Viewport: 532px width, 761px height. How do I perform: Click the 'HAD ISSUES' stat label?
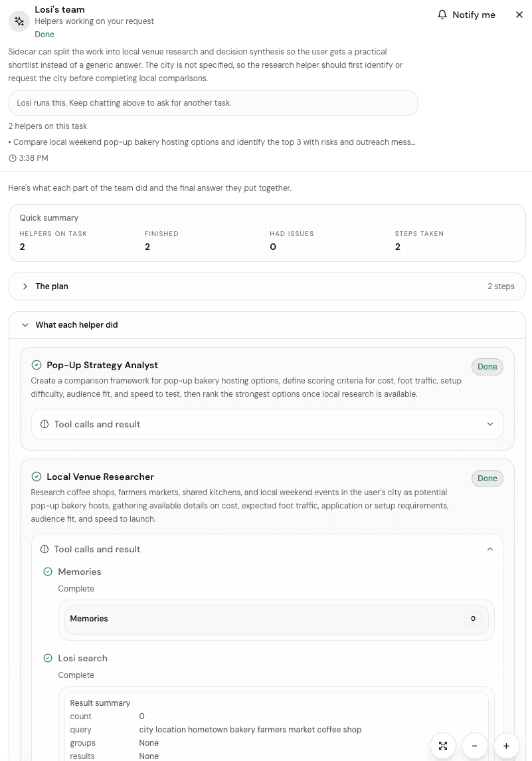[x=292, y=233]
